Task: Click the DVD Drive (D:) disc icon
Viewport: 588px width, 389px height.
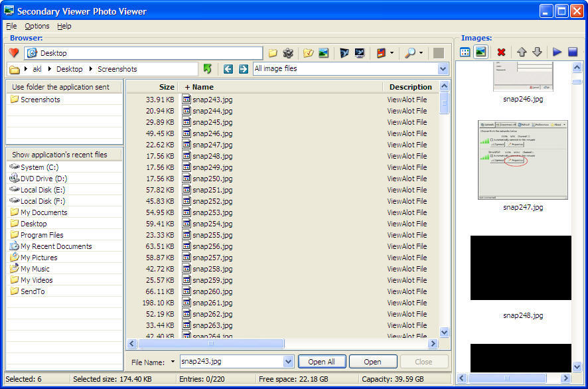Action: coord(14,178)
